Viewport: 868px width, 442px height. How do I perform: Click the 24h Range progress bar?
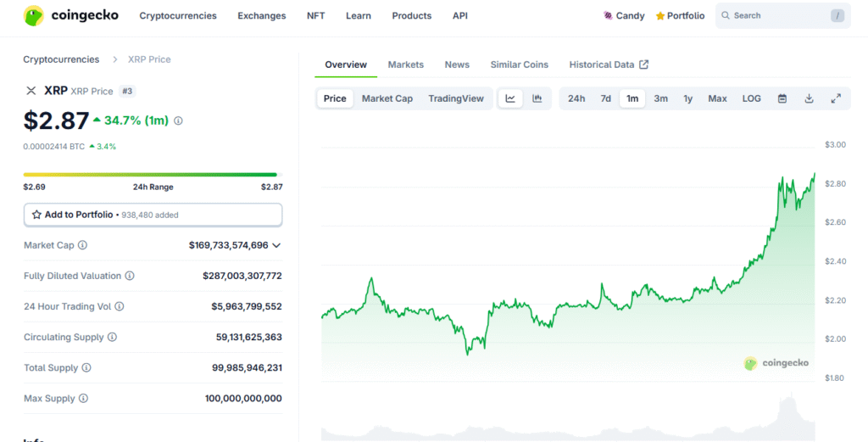(x=153, y=175)
